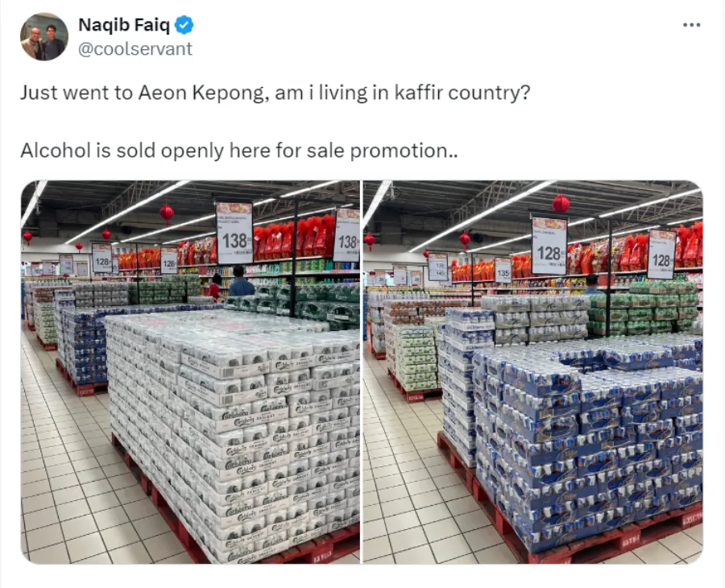This screenshot has height=588, width=725.
Task: Click the large 138 price sign above Carlsberg
Action: pyautogui.click(x=234, y=233)
